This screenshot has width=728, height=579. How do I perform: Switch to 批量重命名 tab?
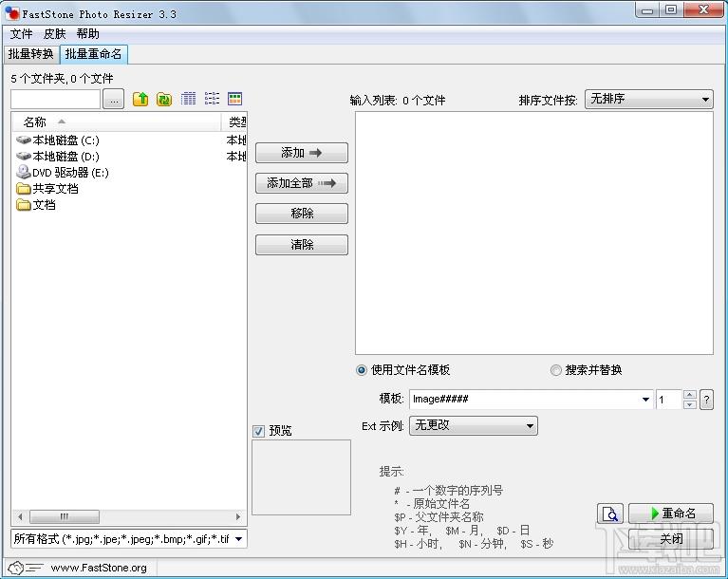tap(93, 54)
